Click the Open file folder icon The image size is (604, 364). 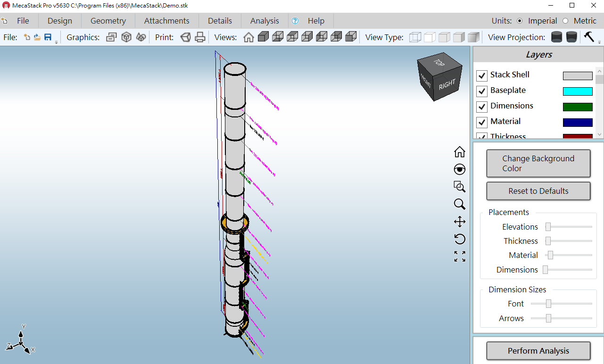coord(37,37)
